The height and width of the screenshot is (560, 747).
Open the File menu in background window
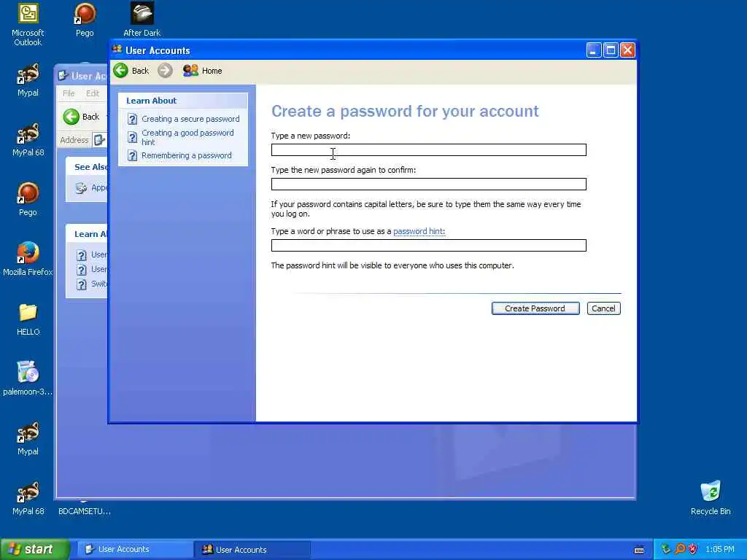click(69, 93)
